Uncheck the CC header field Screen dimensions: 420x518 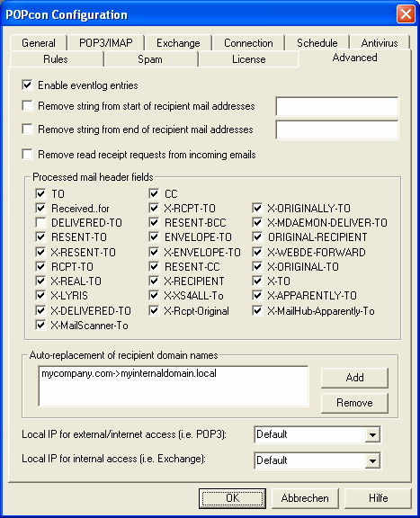(x=154, y=193)
